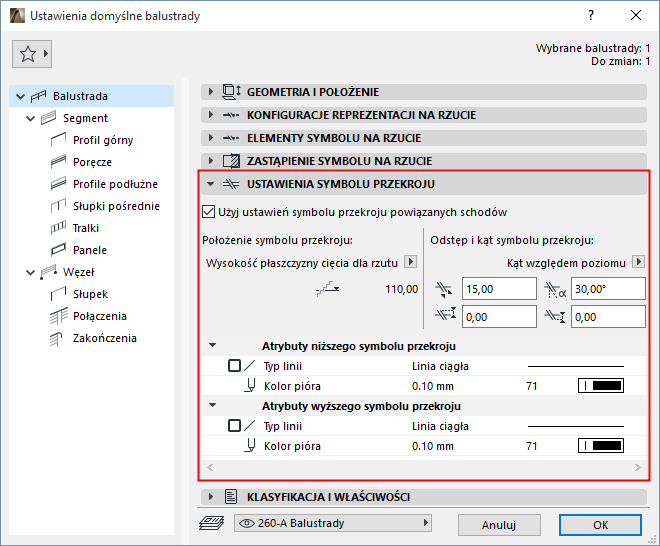The height and width of the screenshot is (546, 660).
Task: Click lower break mark pen number 71
Action: (532, 386)
